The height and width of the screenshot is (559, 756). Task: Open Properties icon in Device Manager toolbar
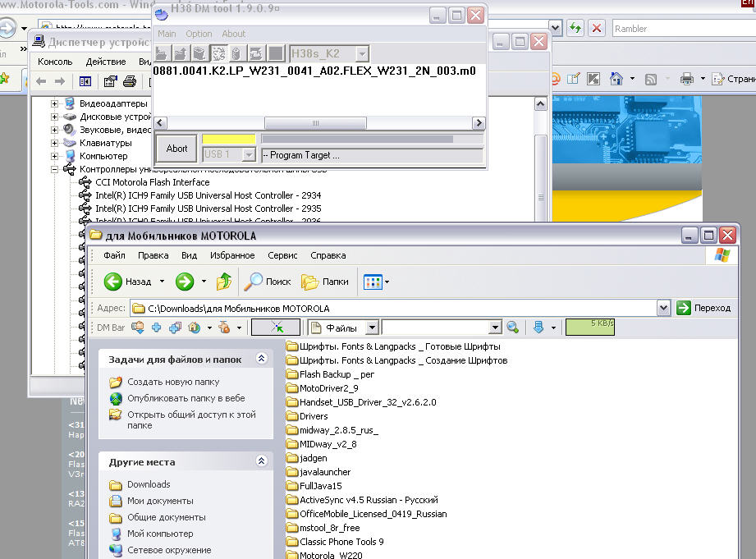111,81
